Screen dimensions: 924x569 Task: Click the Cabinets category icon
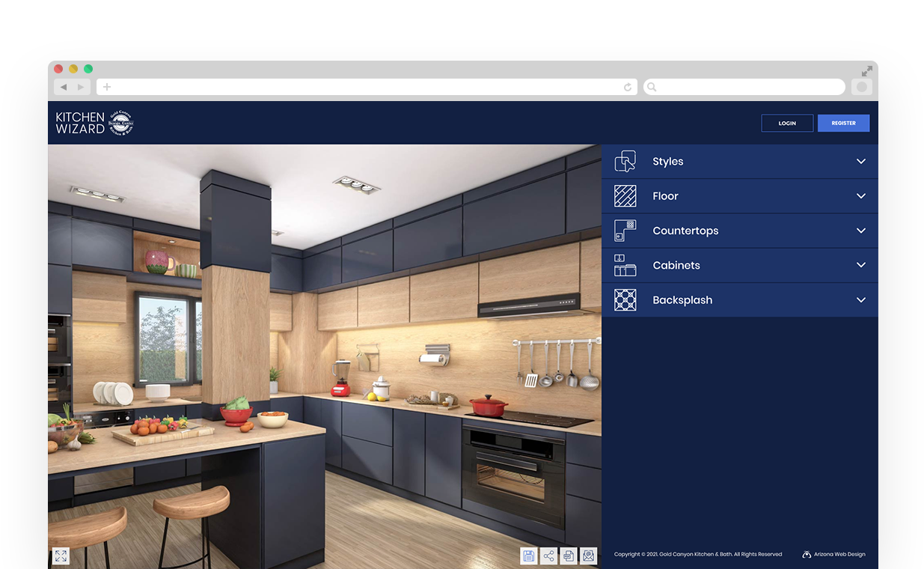(625, 266)
